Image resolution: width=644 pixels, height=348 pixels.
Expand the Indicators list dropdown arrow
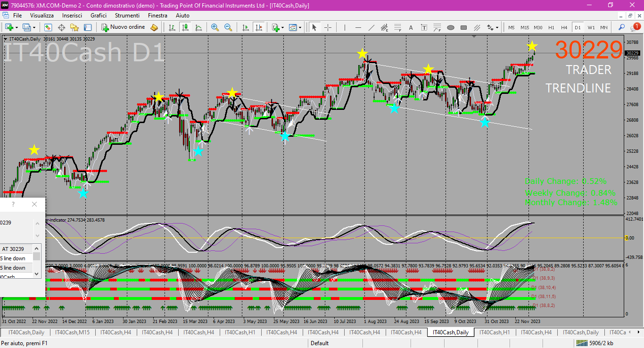[283, 27]
